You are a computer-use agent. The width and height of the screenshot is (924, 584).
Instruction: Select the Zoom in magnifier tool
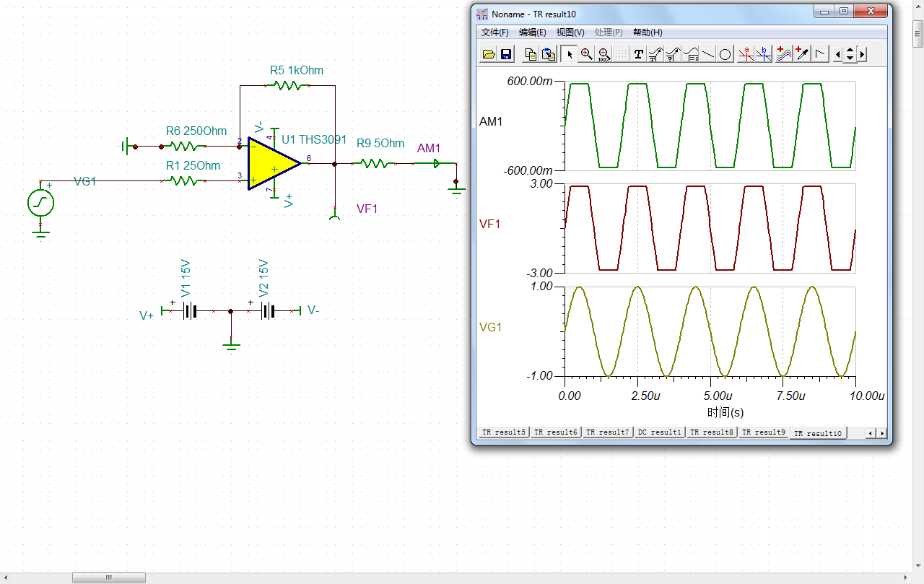586,54
